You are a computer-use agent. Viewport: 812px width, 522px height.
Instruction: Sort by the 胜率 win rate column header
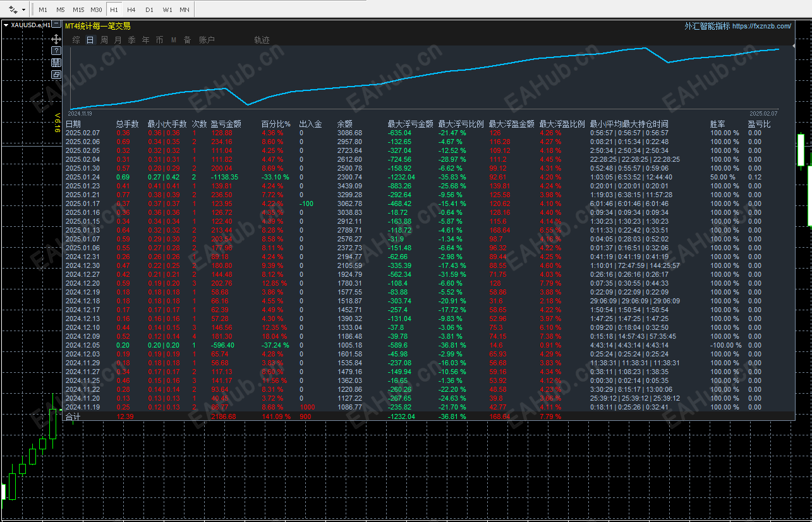716,124
